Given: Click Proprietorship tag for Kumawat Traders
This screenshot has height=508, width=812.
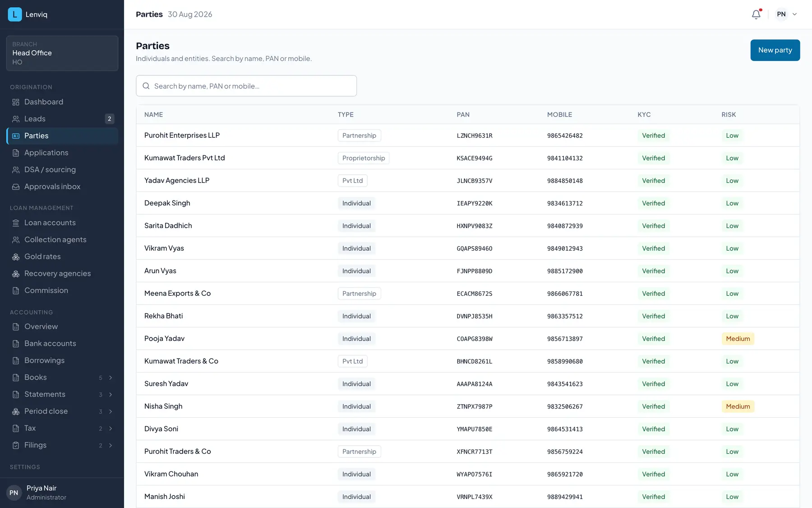Looking at the screenshot, I should click(364, 158).
